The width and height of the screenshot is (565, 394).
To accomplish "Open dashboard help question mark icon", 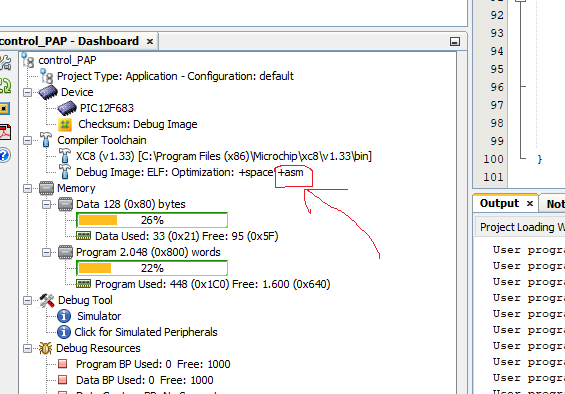I will 4,156.
